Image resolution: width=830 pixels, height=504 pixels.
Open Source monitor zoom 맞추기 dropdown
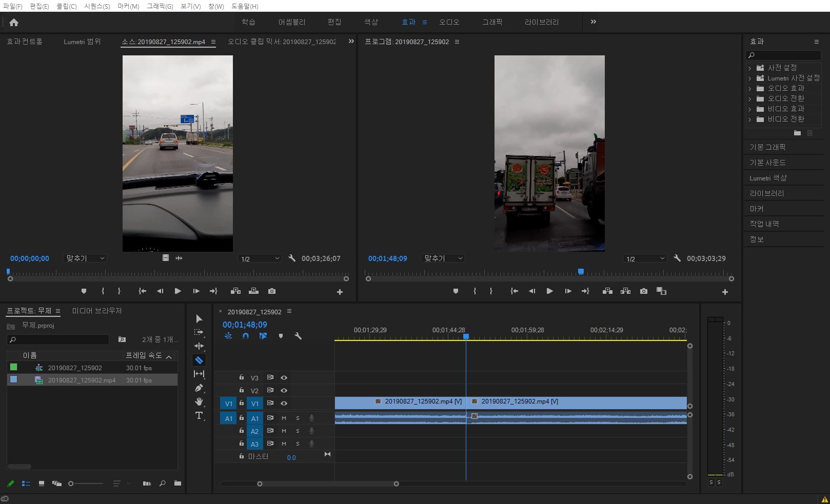[x=85, y=258]
